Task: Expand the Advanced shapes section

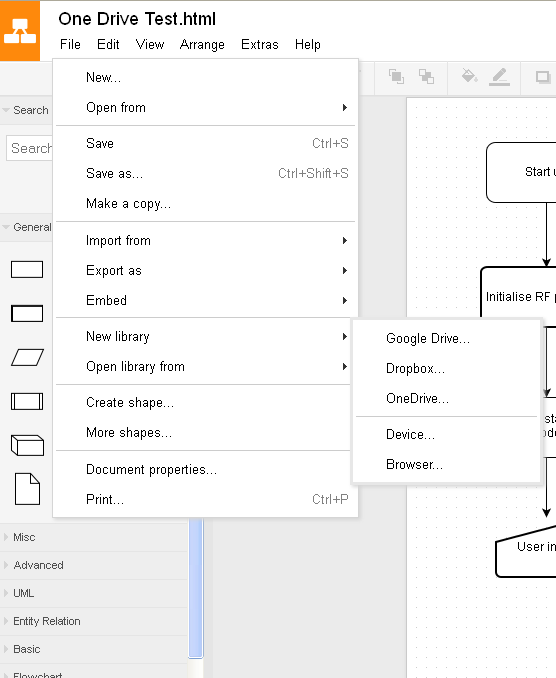Action: pos(94,565)
